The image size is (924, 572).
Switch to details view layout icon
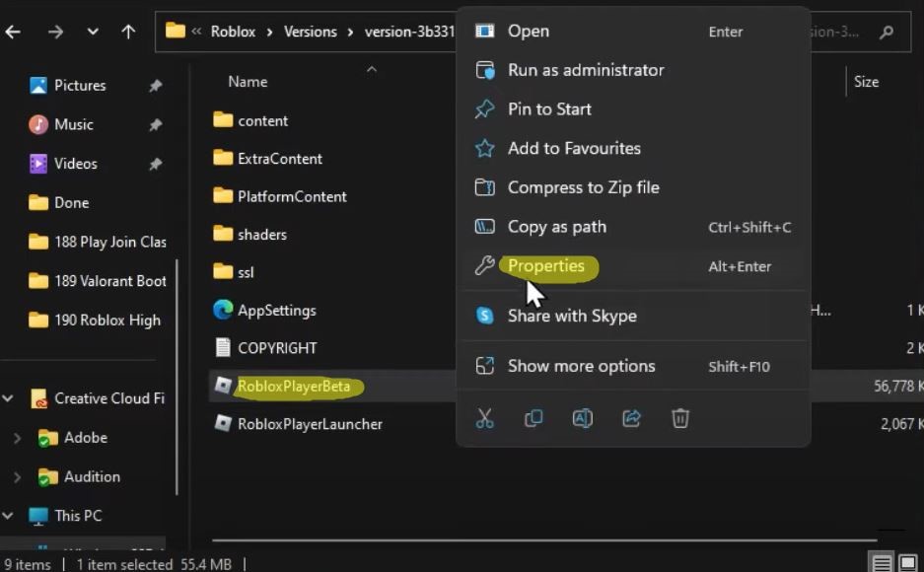click(882, 563)
